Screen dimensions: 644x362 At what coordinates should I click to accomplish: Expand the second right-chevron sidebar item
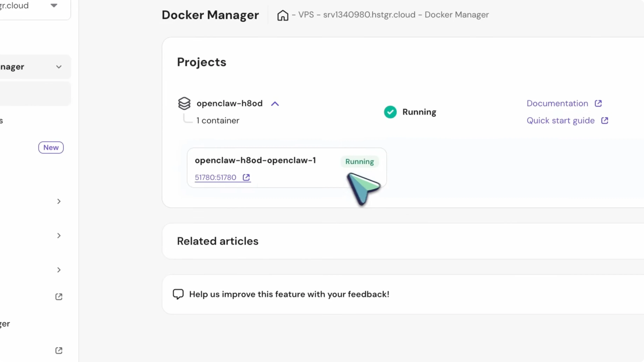click(59, 236)
